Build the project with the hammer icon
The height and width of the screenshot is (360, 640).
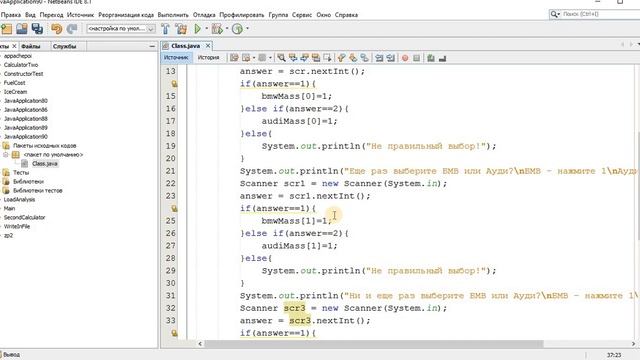click(x=165, y=29)
